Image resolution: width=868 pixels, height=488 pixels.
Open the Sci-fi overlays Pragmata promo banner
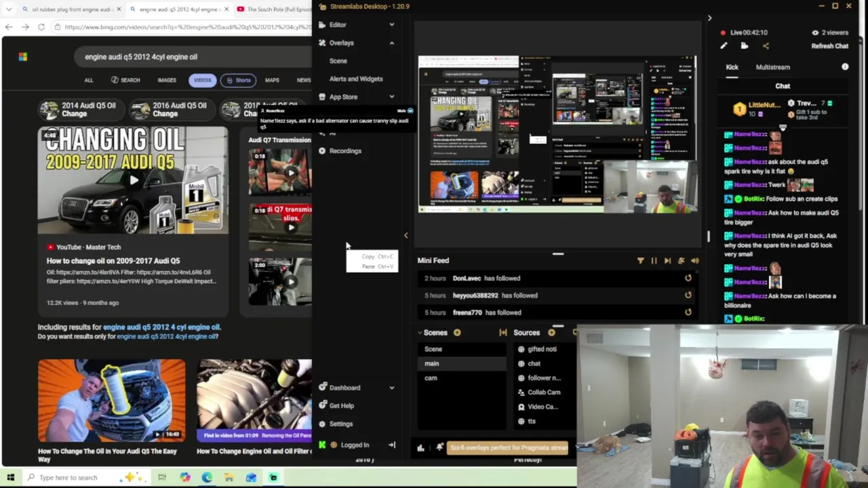pos(508,447)
